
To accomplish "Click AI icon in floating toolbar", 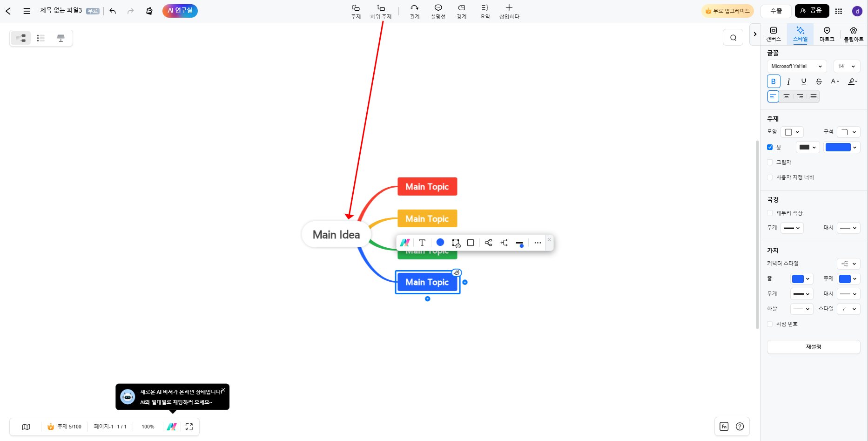I will tap(405, 243).
